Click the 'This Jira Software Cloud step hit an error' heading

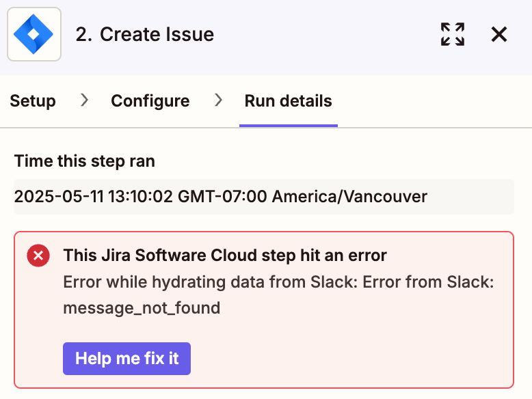pyautogui.click(x=225, y=256)
